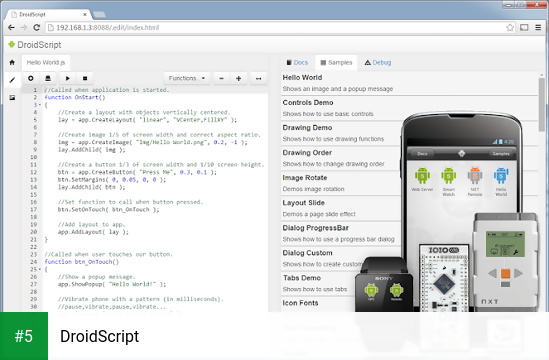549x360 pixels.
Task: Tap the Hello World icon on phone image
Action: 501,181
